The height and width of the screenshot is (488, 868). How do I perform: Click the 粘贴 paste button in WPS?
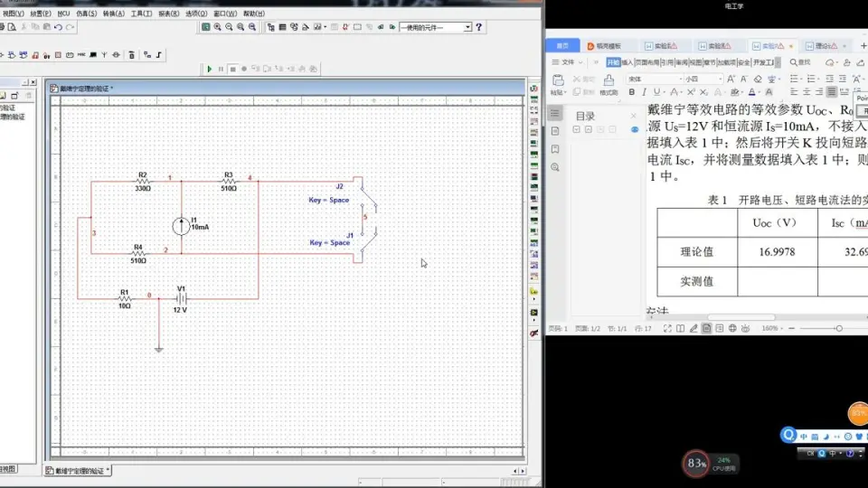pos(558,85)
